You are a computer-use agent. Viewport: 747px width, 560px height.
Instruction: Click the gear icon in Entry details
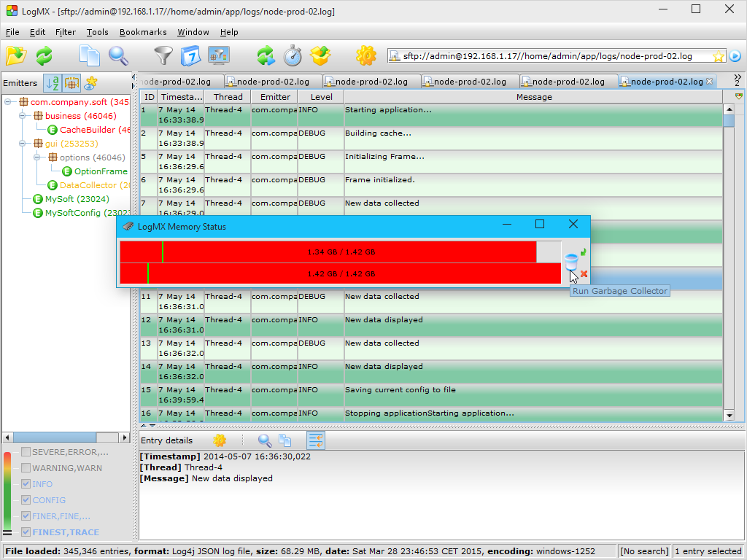tap(220, 440)
